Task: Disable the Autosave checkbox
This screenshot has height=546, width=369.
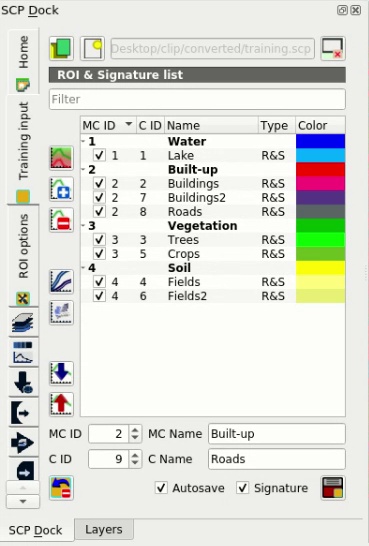Action: click(161, 488)
